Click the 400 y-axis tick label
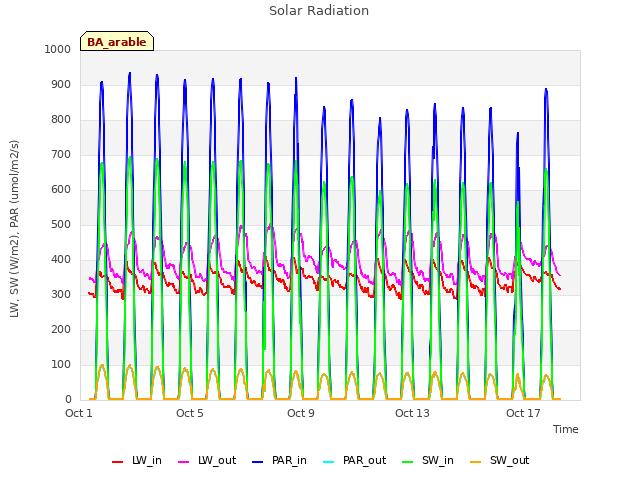 (x=61, y=260)
